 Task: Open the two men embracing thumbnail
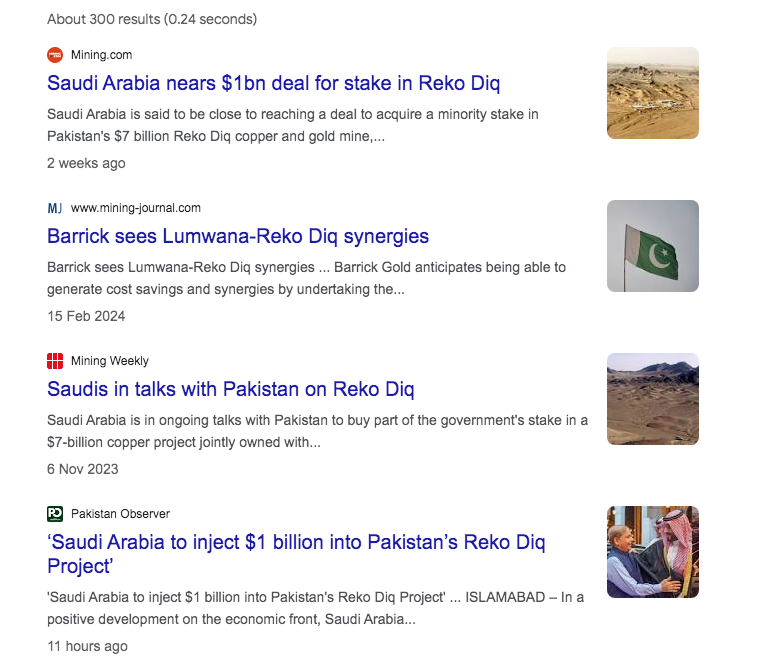[653, 552]
